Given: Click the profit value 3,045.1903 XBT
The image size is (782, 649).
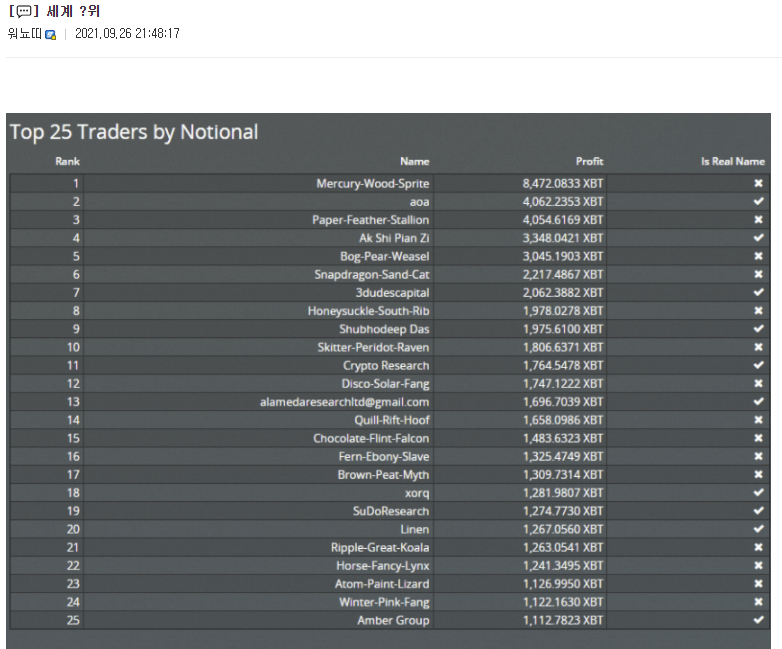Looking at the screenshot, I should 563,256.
